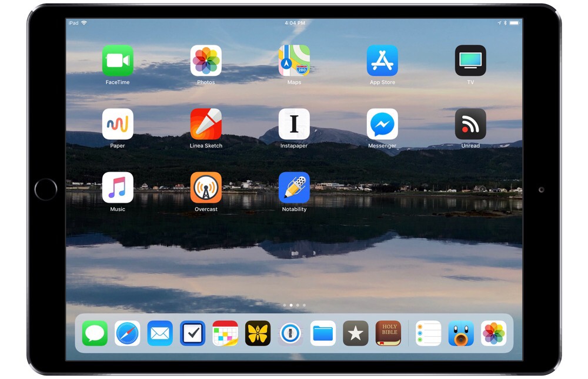Image resolution: width=588 pixels, height=379 pixels.
Task: Tap the Wi-Fi status icon
Action: click(84, 23)
